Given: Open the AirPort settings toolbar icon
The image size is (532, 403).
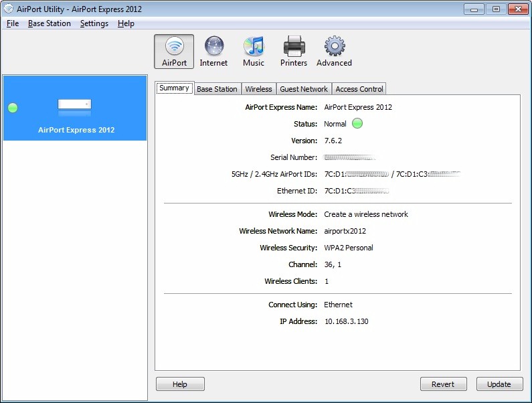Looking at the screenshot, I should (x=174, y=52).
